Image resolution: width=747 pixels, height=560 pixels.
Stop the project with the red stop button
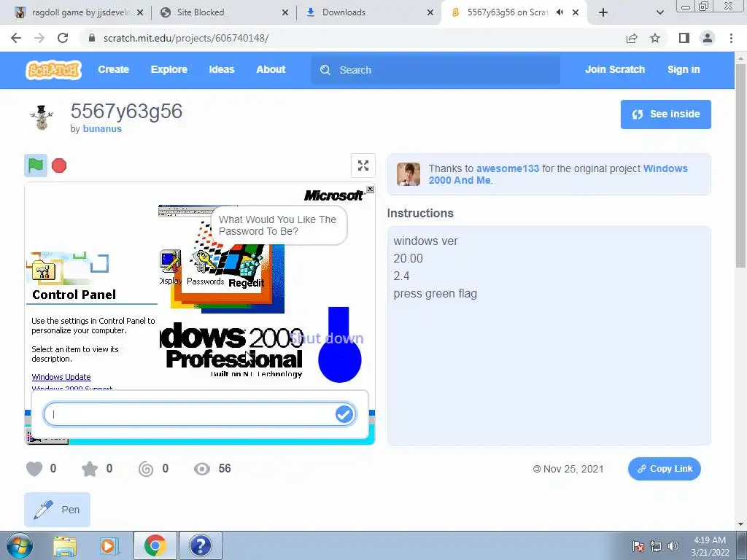tap(59, 166)
